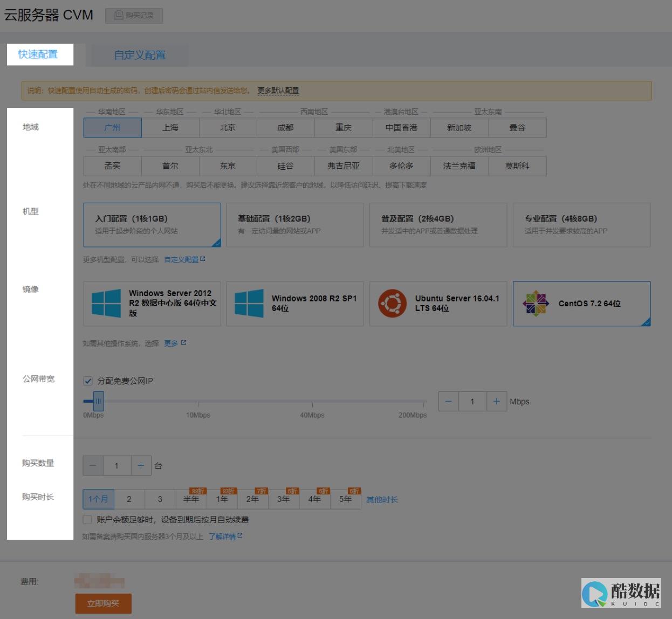Select 1年 purchase duration

click(222, 499)
